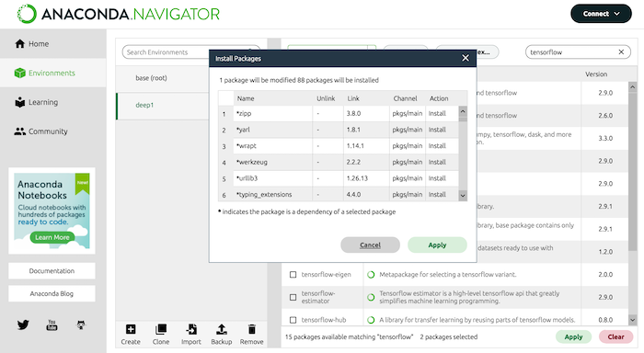Click the Backup environment icon
This screenshot has height=353, width=644.
coord(222,330)
